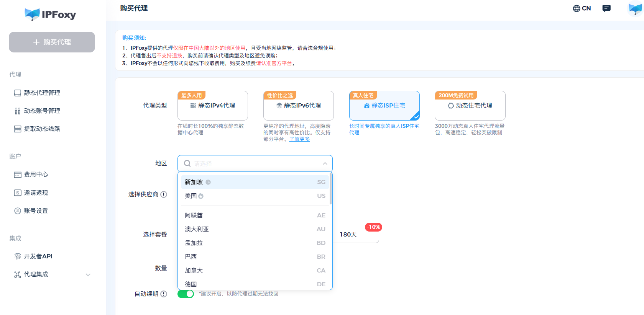Click the 代理集成 nodes icon

[18, 274]
